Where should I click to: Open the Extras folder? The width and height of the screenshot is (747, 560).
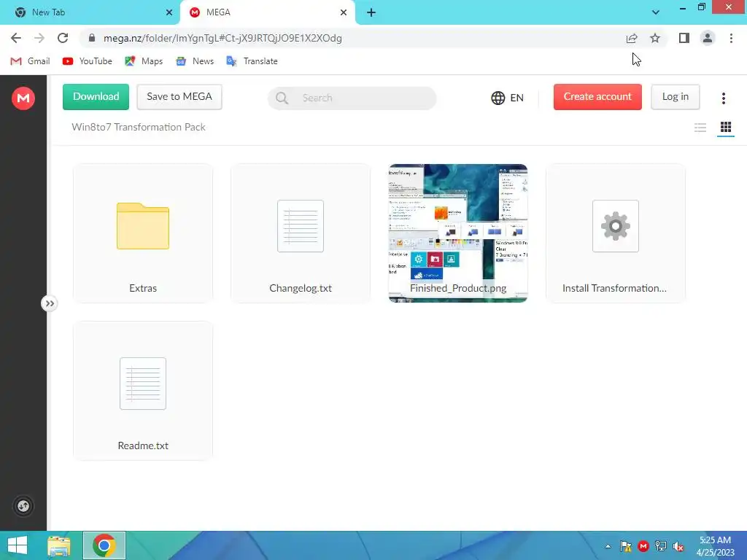pyautogui.click(x=143, y=233)
